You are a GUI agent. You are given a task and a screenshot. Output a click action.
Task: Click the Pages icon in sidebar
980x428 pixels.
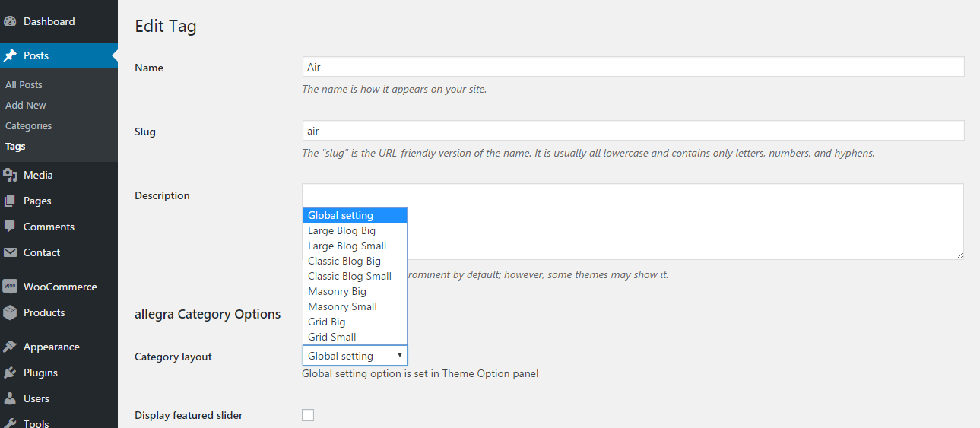10,201
